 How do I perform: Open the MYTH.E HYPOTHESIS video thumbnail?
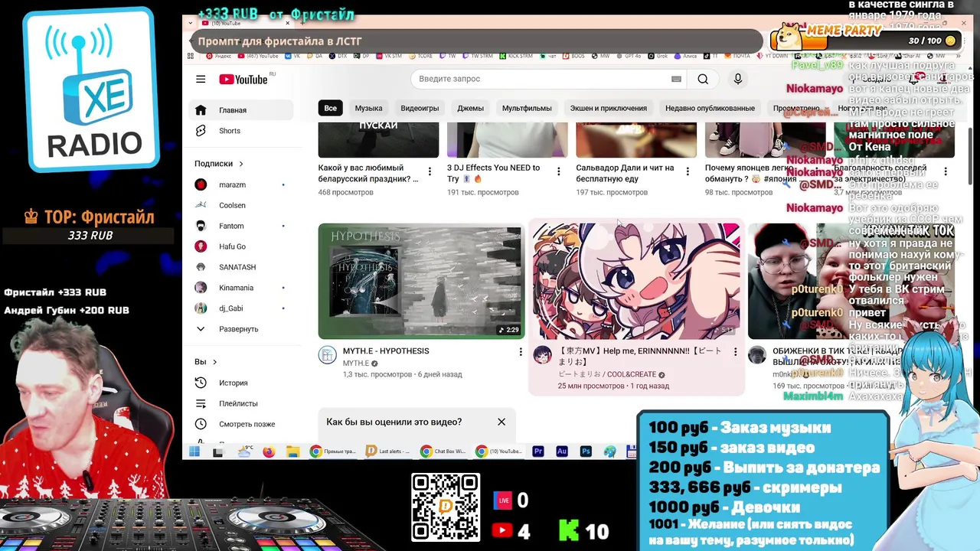pyautogui.click(x=420, y=281)
